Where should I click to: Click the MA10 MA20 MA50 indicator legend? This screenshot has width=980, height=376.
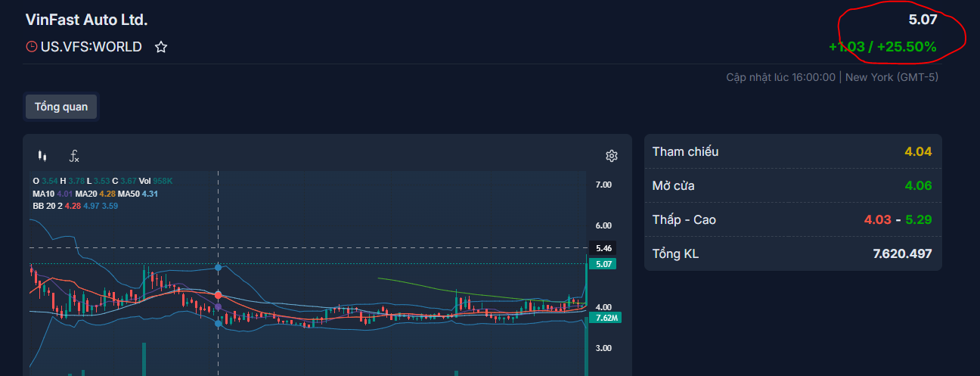pos(95,194)
